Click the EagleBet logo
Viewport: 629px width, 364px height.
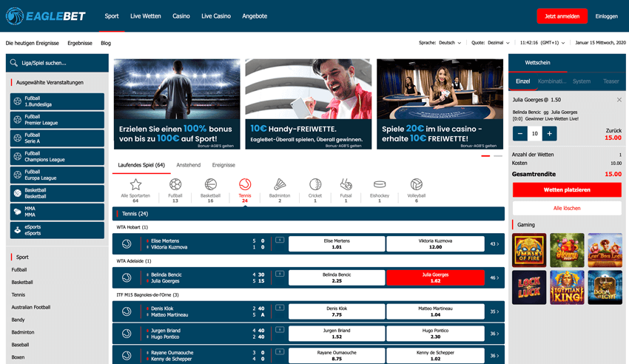point(45,16)
